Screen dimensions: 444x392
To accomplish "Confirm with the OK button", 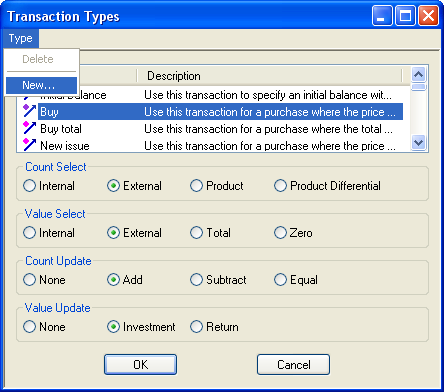I will (140, 364).
